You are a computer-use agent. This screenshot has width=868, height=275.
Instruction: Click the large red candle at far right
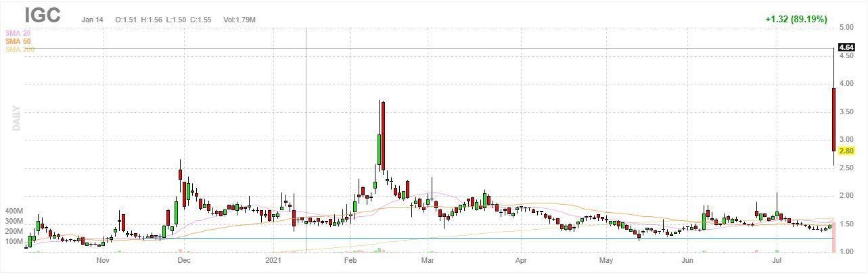pos(833,119)
